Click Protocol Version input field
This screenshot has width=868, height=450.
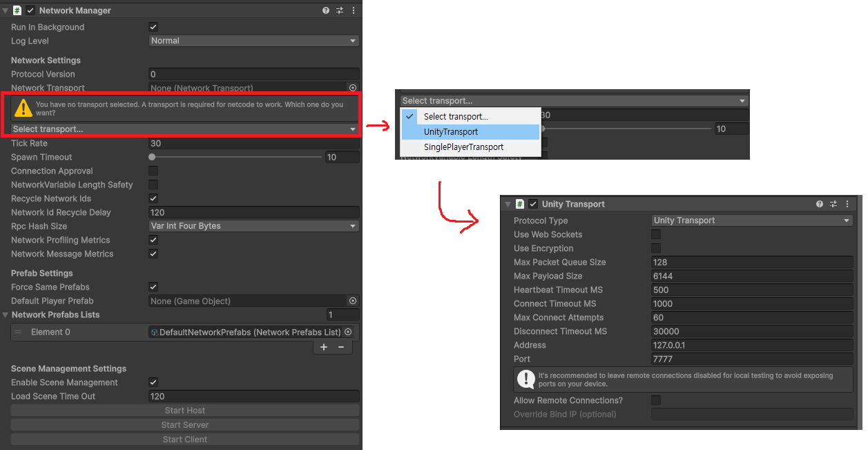coord(254,74)
